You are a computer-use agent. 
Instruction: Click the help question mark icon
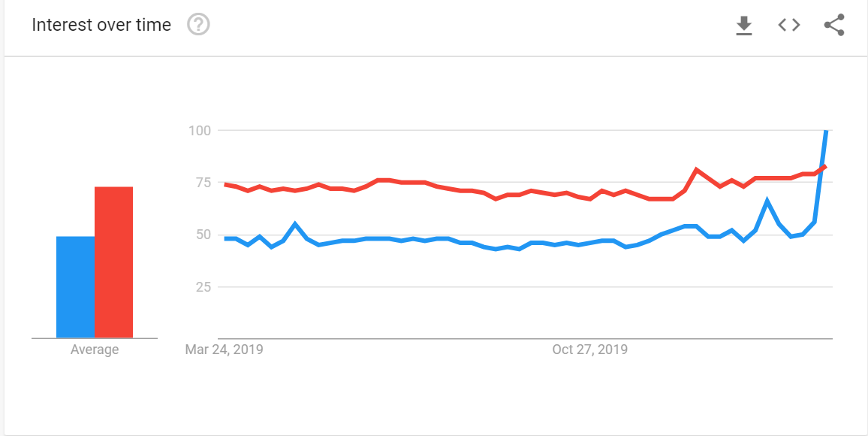(198, 25)
